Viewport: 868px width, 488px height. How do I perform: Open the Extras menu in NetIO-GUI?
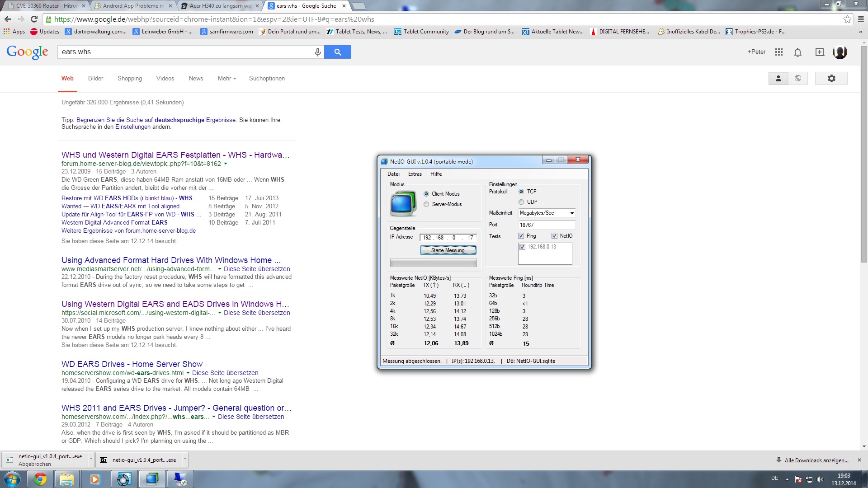[415, 174]
